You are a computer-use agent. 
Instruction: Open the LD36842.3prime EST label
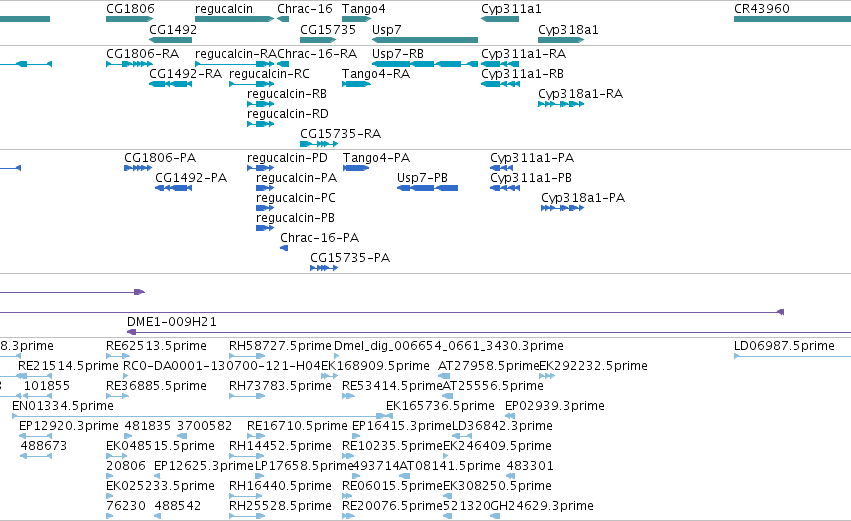502,427
